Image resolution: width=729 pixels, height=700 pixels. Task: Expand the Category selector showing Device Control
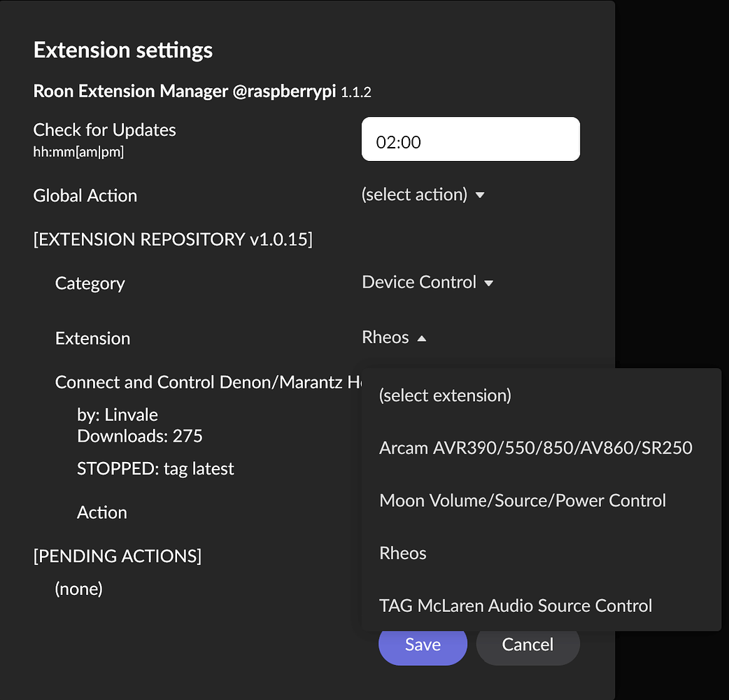(x=428, y=282)
